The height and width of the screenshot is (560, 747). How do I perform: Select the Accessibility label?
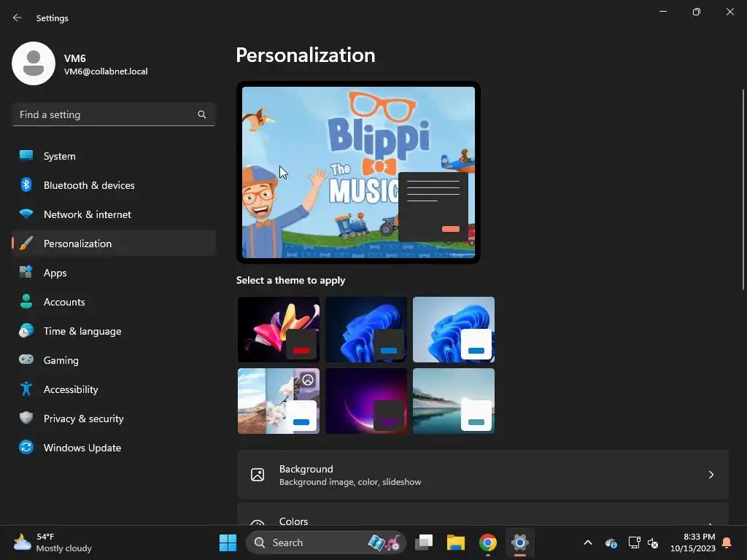click(71, 389)
